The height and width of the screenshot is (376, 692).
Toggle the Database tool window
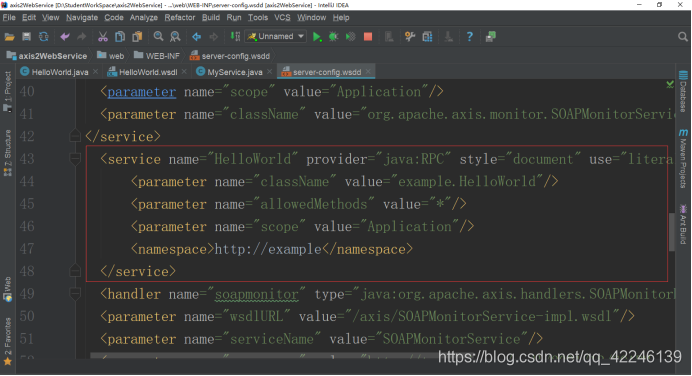coord(683,91)
